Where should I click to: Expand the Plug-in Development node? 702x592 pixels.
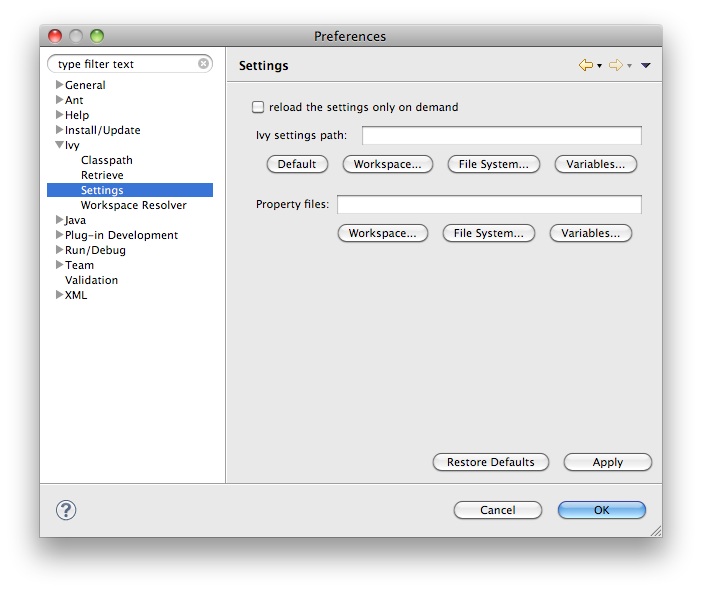60,235
